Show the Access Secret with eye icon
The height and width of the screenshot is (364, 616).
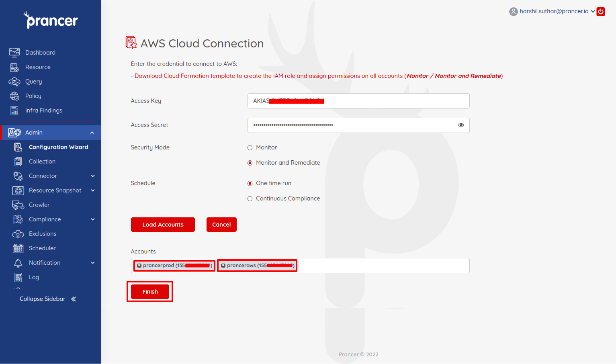point(461,125)
